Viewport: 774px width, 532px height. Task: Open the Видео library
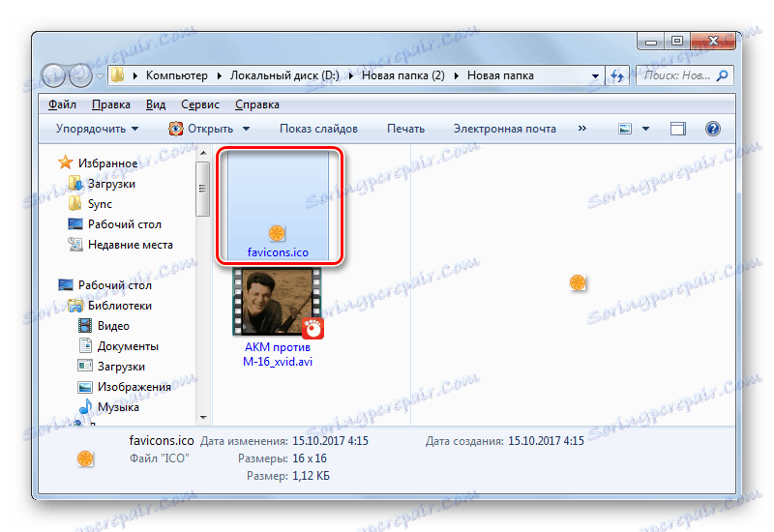pos(113,326)
